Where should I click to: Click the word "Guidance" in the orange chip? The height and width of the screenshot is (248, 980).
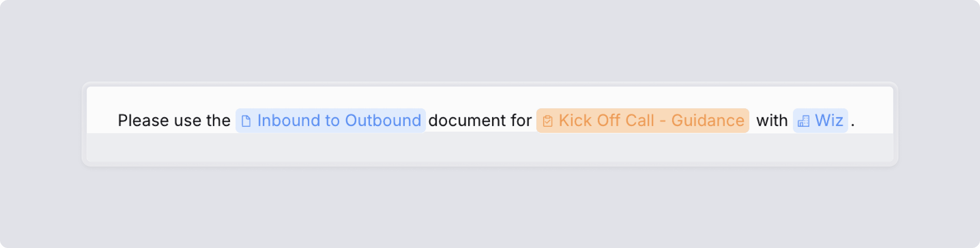(x=708, y=120)
